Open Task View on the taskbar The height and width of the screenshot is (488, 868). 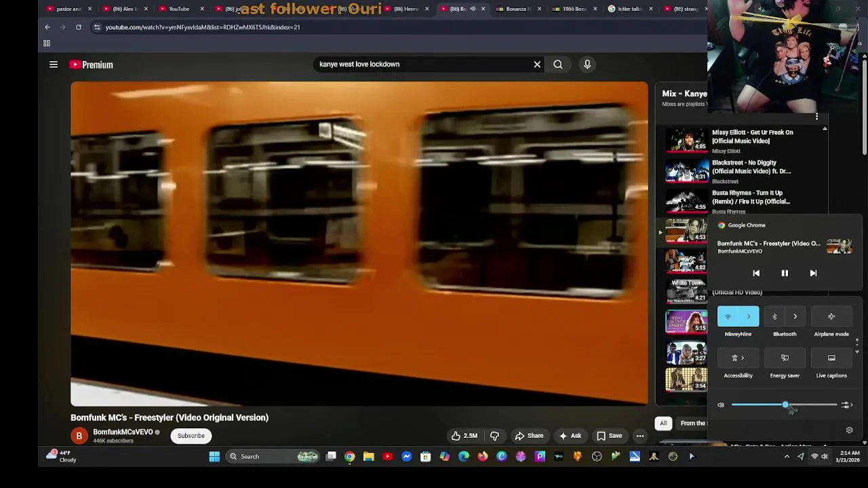331,457
